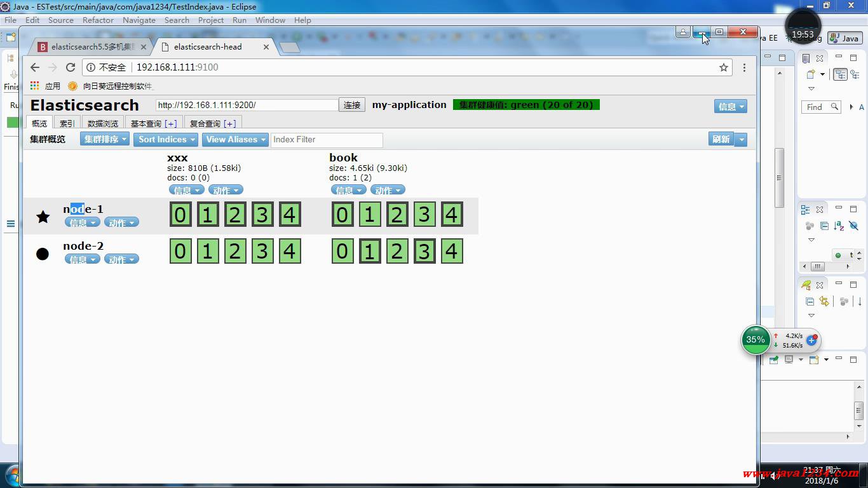Open 动作 dropdown for xxx index

point(226,190)
